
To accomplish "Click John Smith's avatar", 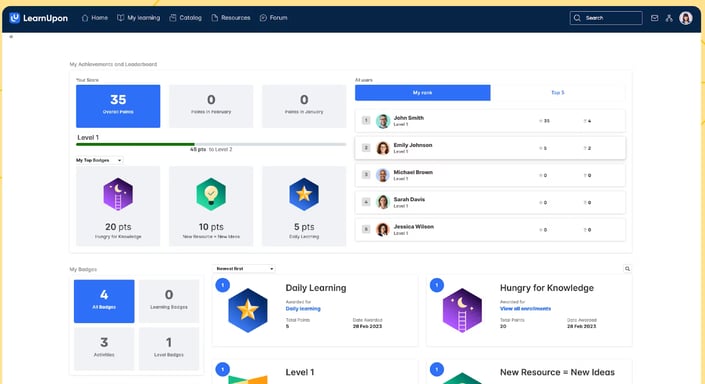I will [x=383, y=121].
